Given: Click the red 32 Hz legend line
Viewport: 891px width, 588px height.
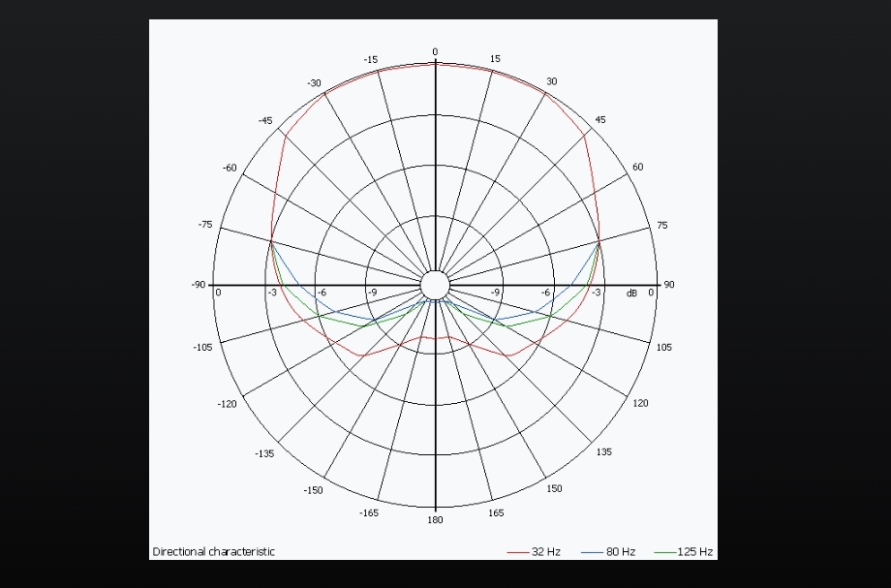Looking at the screenshot, I should pos(518,552).
